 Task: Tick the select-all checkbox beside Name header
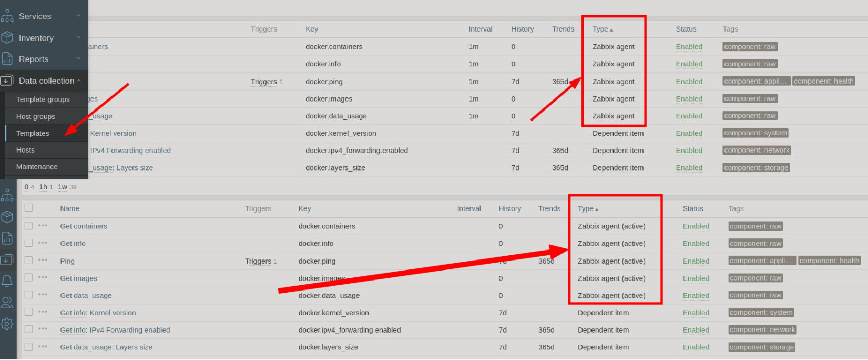coord(29,208)
